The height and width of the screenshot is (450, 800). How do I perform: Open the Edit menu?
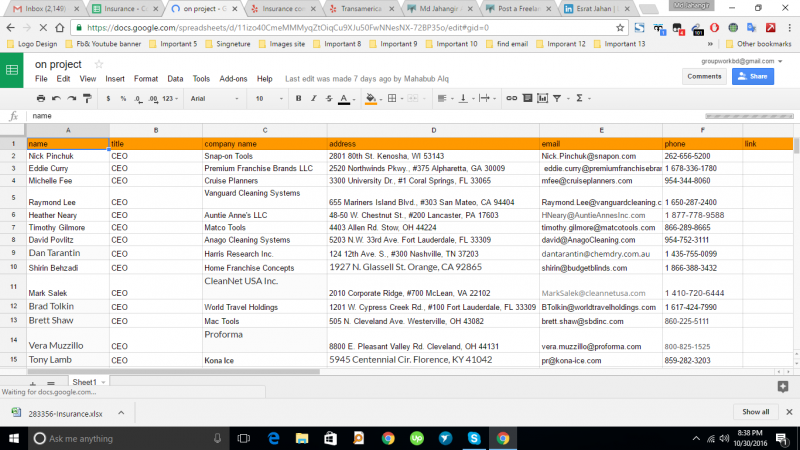point(63,79)
